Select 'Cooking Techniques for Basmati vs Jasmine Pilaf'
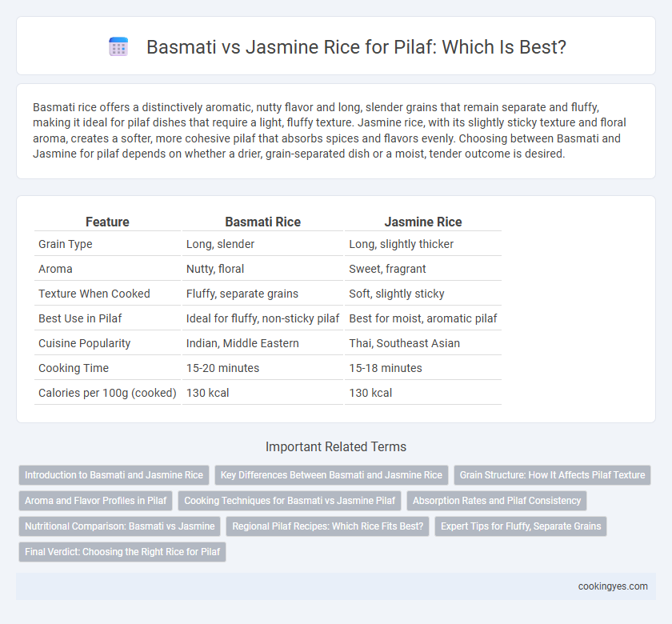672x624 pixels. (290, 501)
